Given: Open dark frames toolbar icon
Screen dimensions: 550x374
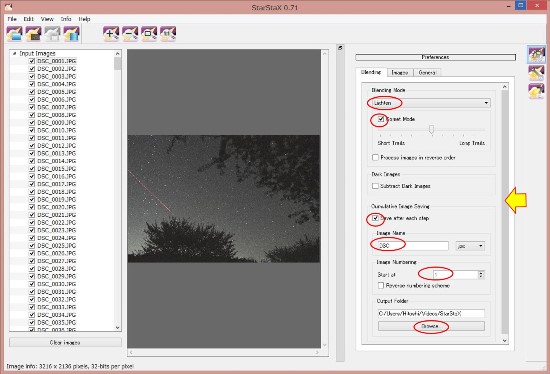Looking at the screenshot, I should pyautogui.click(x=34, y=34).
